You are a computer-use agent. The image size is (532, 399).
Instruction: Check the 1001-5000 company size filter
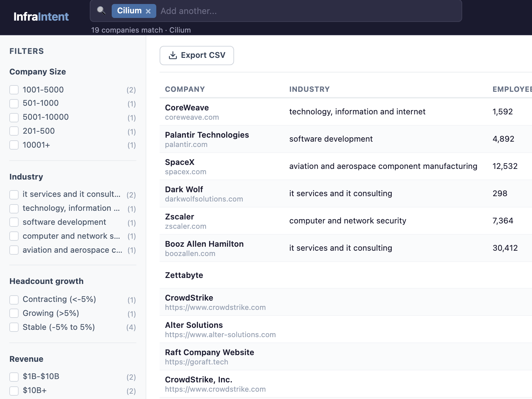tap(14, 90)
